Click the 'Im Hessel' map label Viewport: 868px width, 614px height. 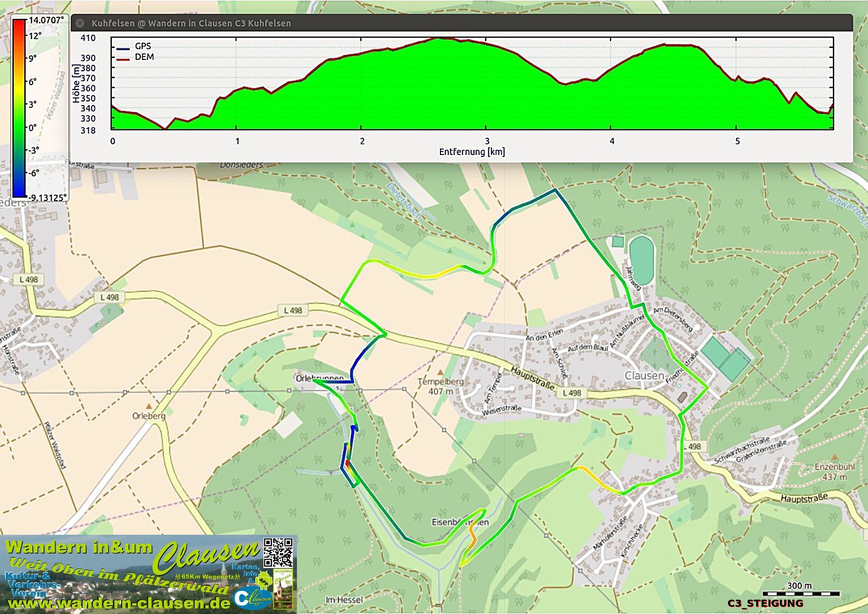344,600
